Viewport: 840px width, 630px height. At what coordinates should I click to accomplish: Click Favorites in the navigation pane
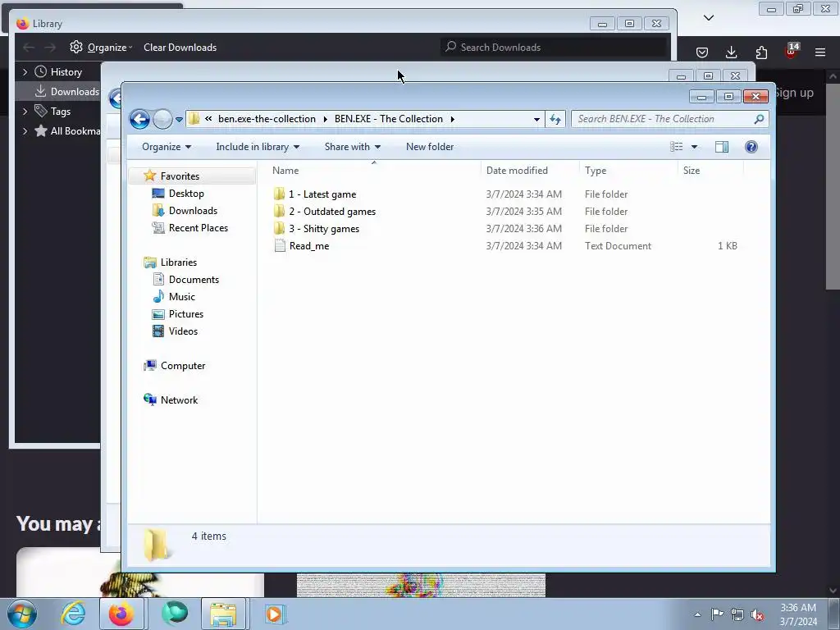coord(180,176)
